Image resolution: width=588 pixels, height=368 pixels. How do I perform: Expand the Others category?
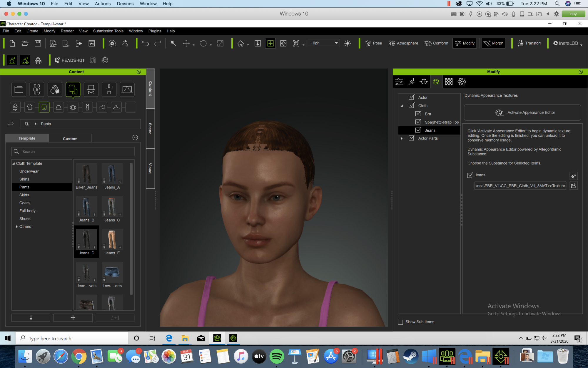pyautogui.click(x=16, y=226)
